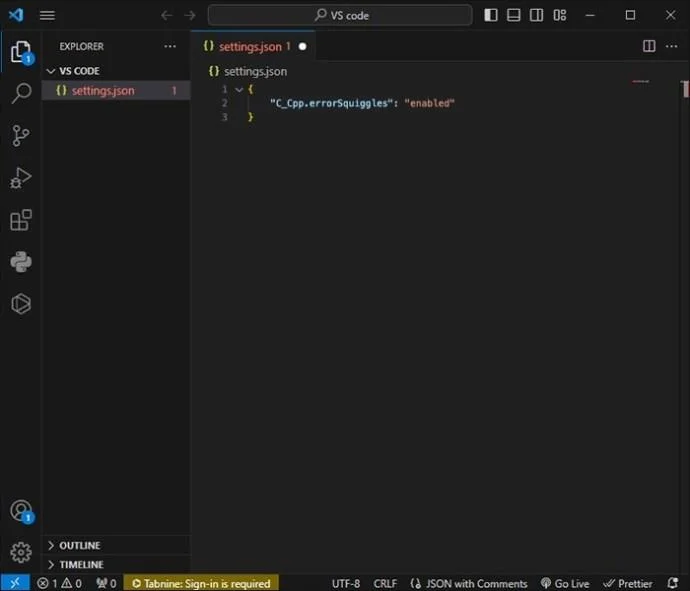This screenshot has height=591, width=690.
Task: Toggle the primary side bar
Action: coord(491,15)
